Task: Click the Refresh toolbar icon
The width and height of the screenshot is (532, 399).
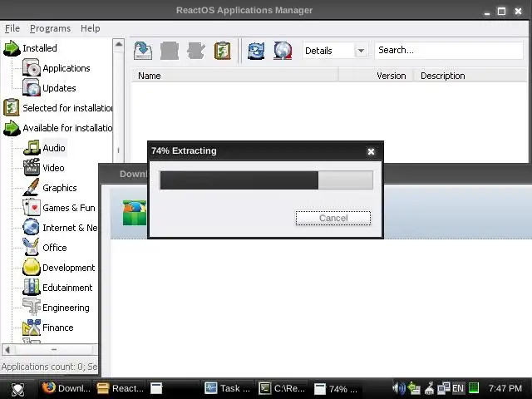Action: coord(256,51)
